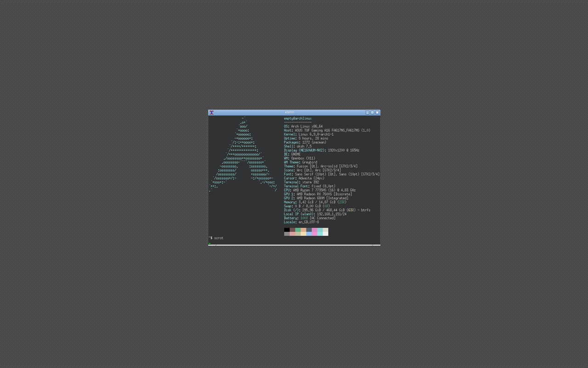Click the 'Font: Sans Serif (10pt)' line
Image resolution: width=588 pixels, height=368 pixels.
point(332,174)
